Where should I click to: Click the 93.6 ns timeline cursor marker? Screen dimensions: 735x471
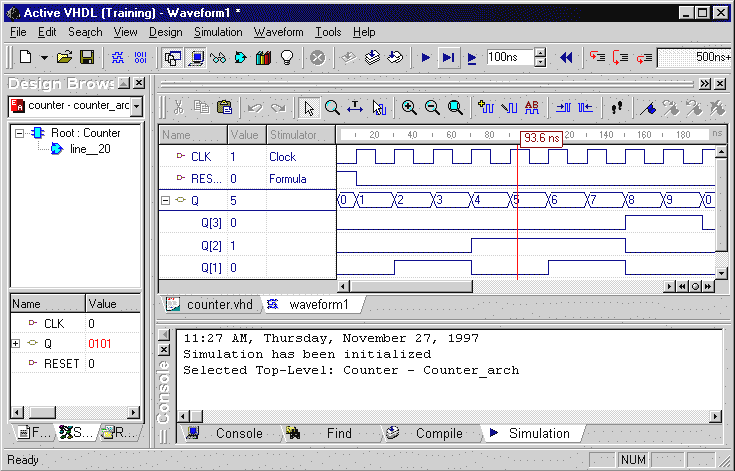point(541,139)
